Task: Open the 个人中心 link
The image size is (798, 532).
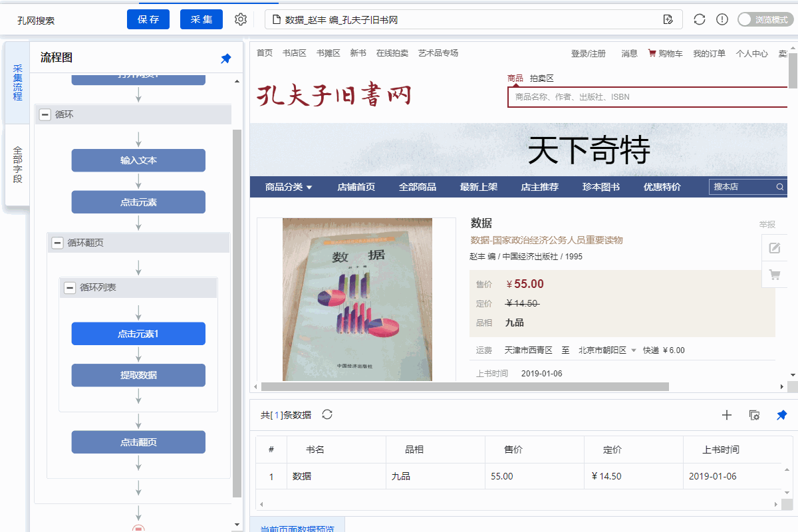Action: coord(752,54)
